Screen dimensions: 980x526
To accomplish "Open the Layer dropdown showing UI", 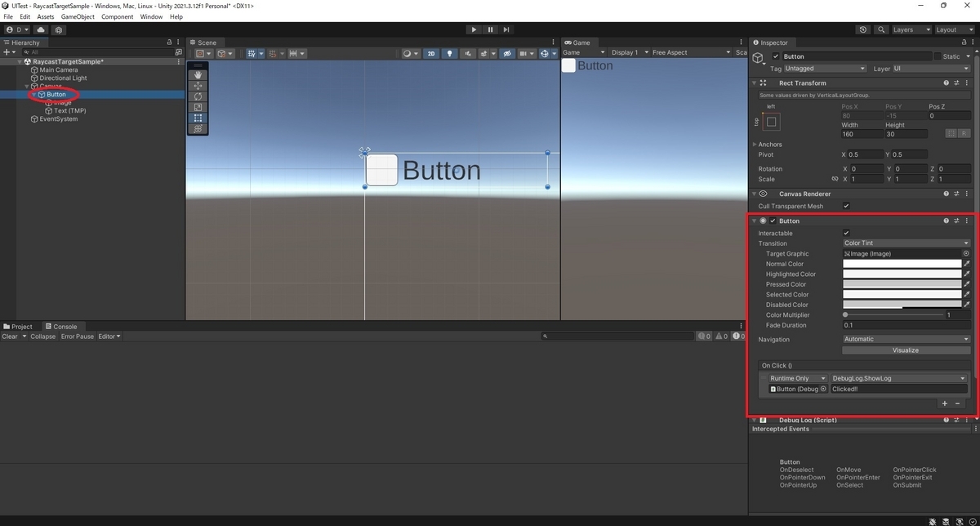I will [931, 69].
